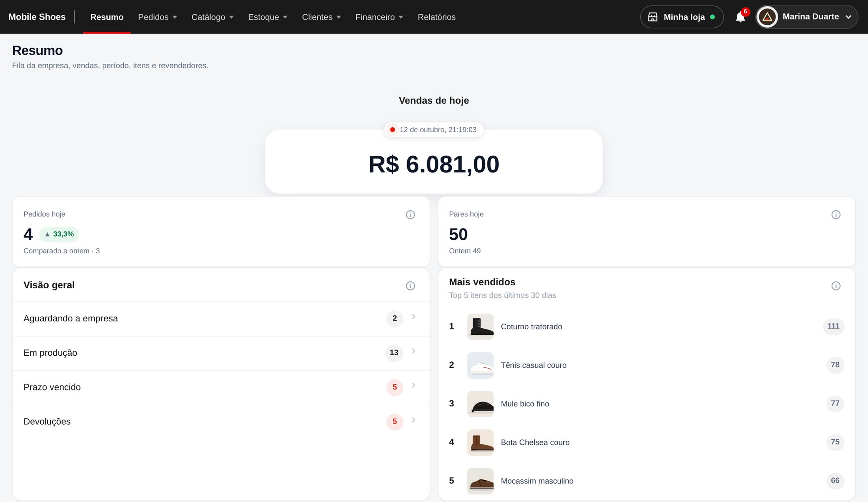
Task: Click the Coturno tratorado item name
Action: pyautogui.click(x=531, y=327)
